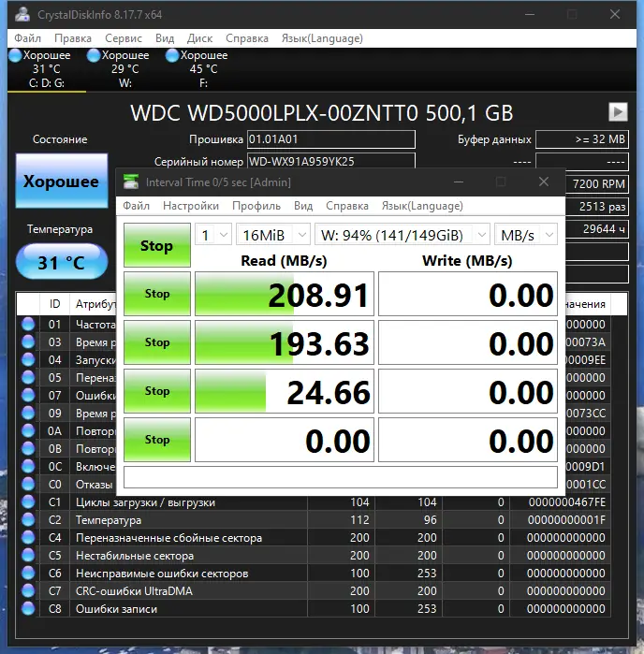This screenshot has height=654, width=644.
Task: Open Профиль menu in CrystalDiskMark
Action: 256,206
